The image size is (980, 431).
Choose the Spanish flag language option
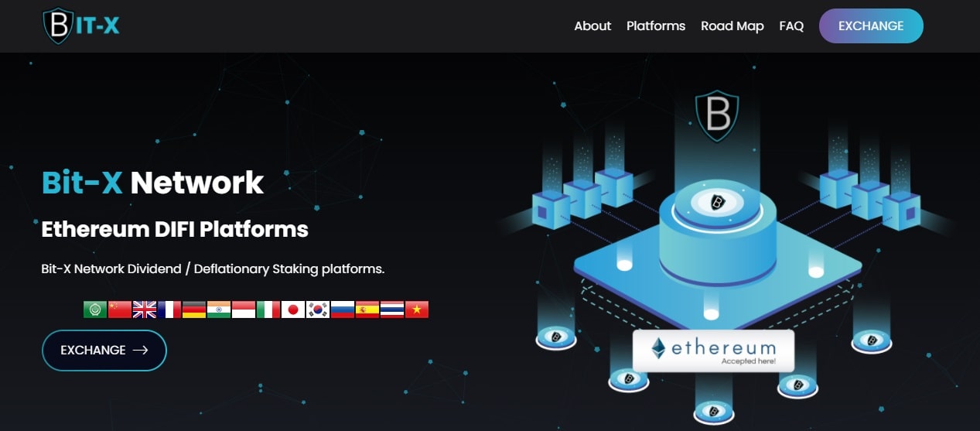367,310
